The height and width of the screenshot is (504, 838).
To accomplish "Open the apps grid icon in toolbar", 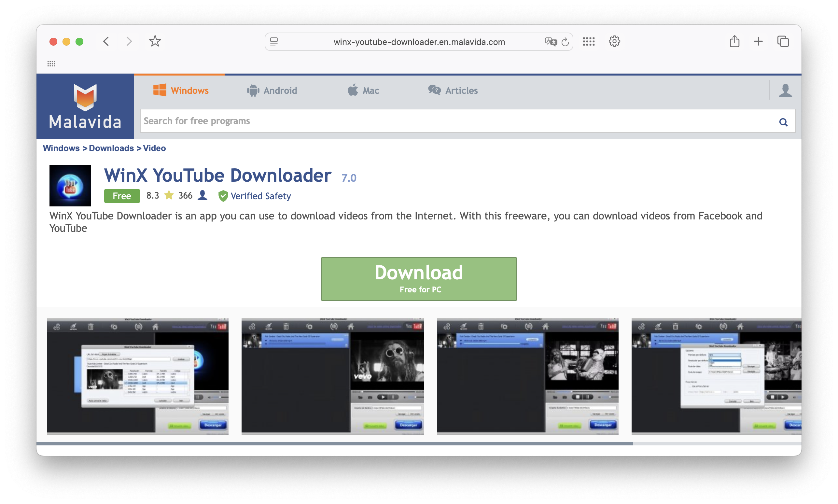I will [x=589, y=41].
